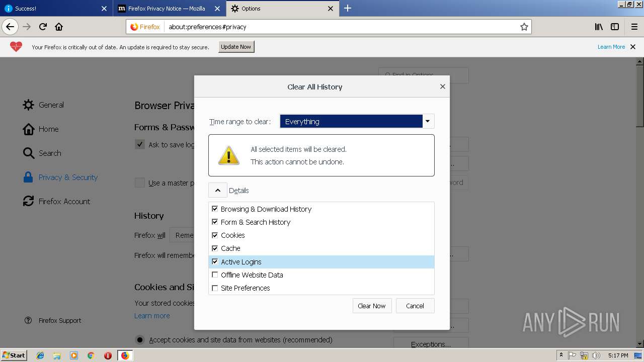Click the heart update warning icon
This screenshot has height=362, width=644.
point(16,47)
